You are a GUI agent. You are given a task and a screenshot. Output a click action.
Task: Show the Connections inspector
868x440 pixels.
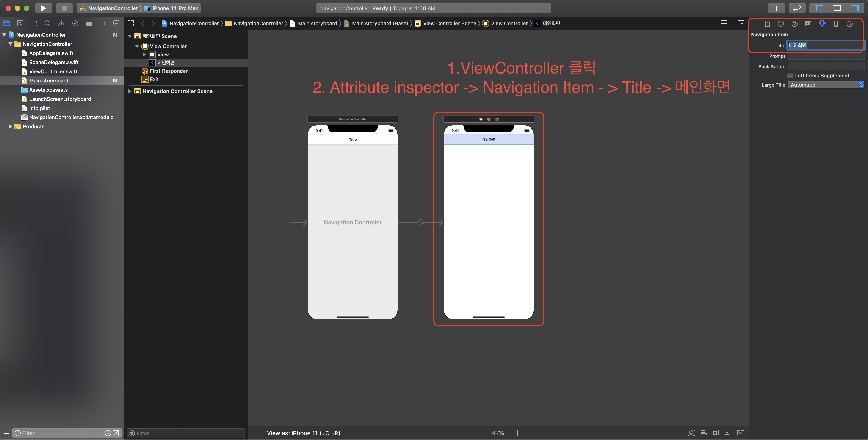click(850, 24)
